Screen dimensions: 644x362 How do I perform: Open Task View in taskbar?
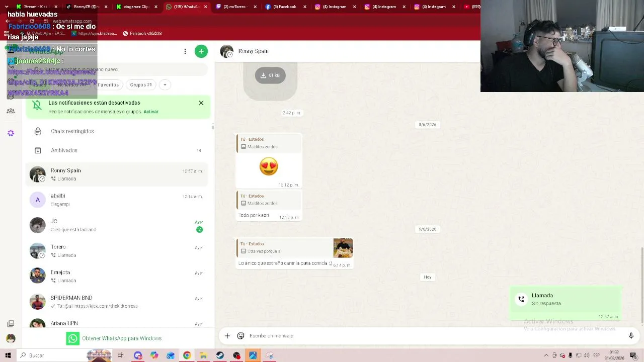coord(121,355)
